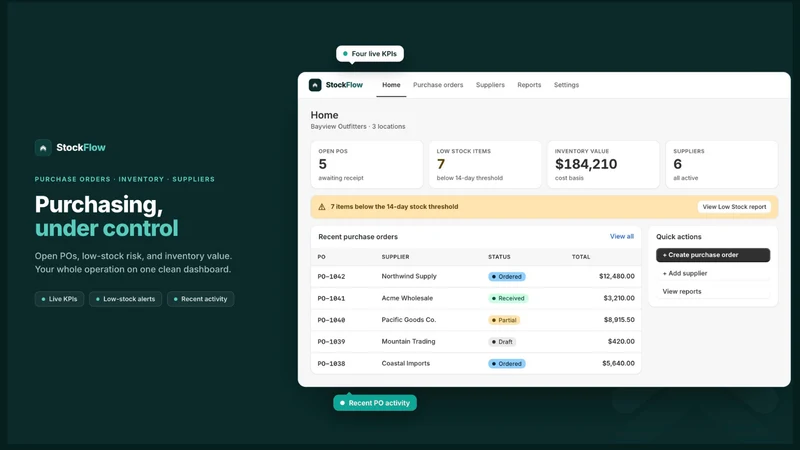Click the warning triangle icon in low-stock banner
Image resolution: width=800 pixels, height=450 pixels.
click(x=321, y=207)
